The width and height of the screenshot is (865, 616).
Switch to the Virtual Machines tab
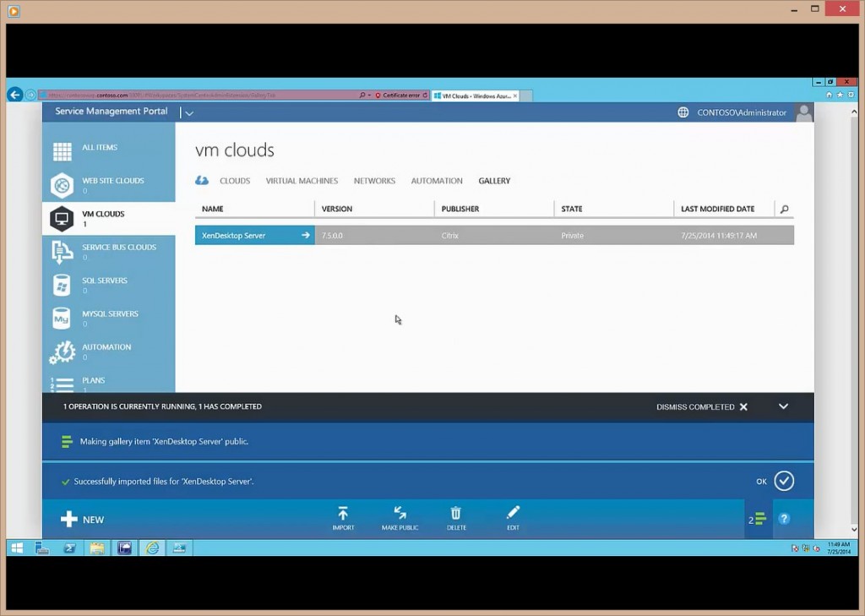(x=302, y=181)
